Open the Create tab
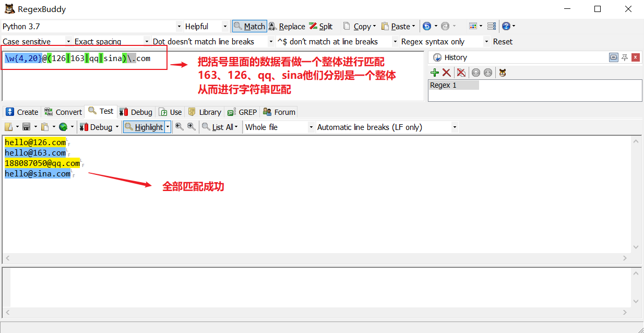The height and width of the screenshot is (333, 644). (x=22, y=112)
